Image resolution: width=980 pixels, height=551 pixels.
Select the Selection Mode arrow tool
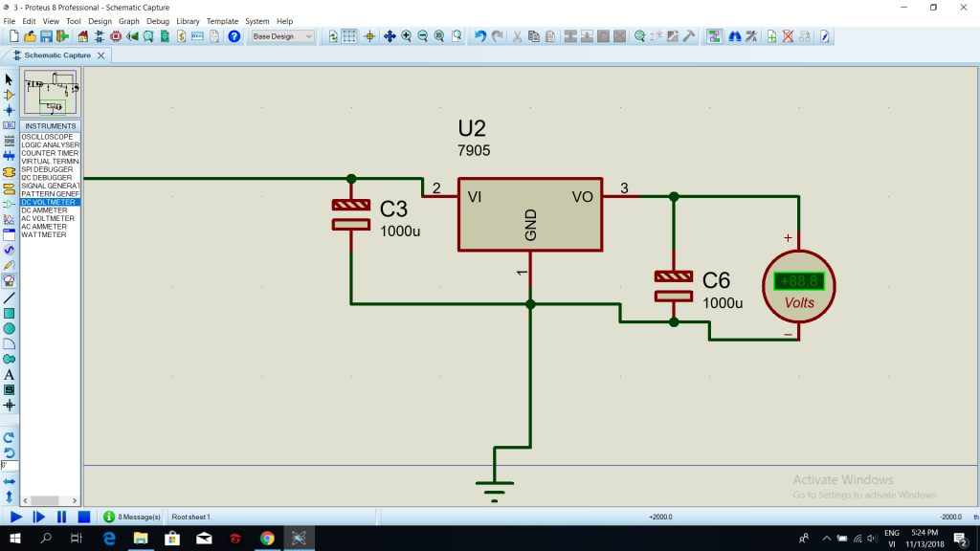[9, 80]
